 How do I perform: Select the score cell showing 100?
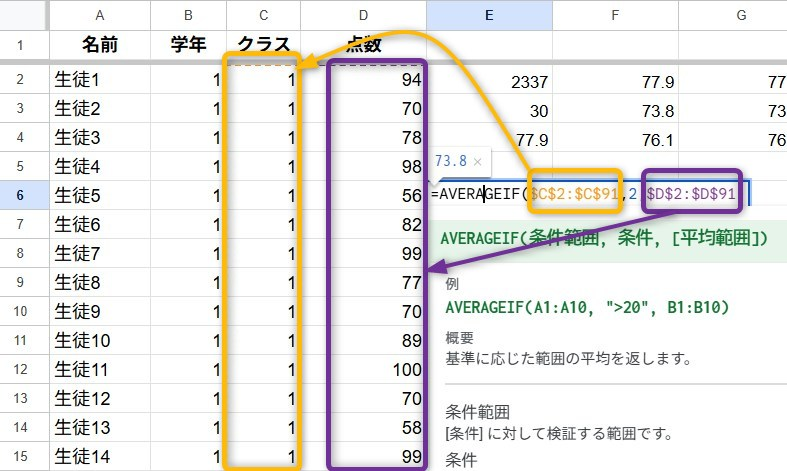point(376,369)
